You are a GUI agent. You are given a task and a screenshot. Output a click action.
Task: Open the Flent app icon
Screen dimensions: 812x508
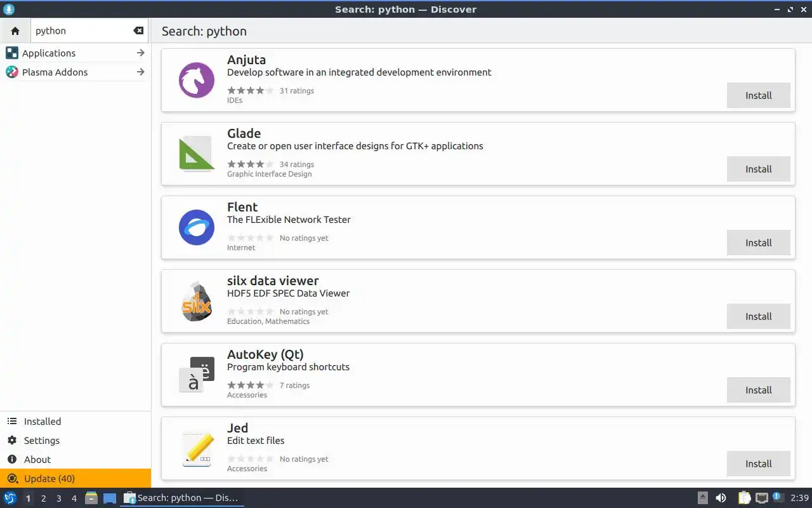tap(197, 227)
